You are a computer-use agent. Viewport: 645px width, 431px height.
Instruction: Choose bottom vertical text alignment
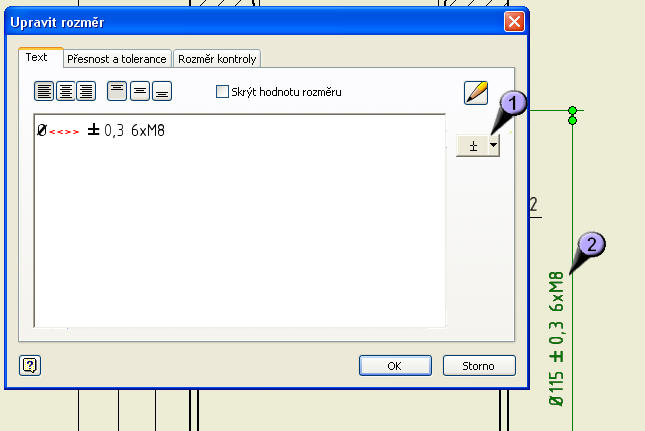[162, 91]
